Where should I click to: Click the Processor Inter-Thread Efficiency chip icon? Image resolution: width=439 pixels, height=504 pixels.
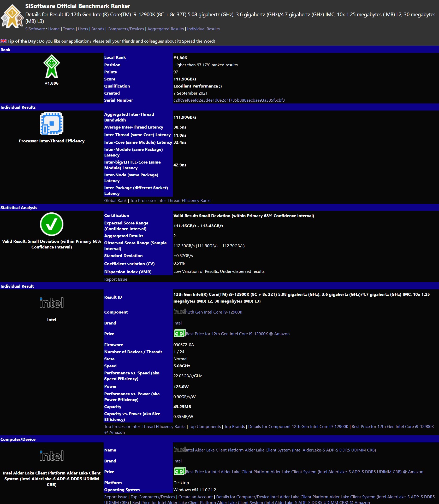click(52, 124)
